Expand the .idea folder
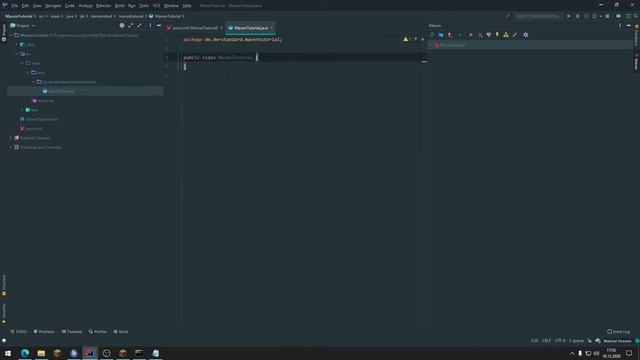The width and height of the screenshot is (640, 360). pos(17,44)
